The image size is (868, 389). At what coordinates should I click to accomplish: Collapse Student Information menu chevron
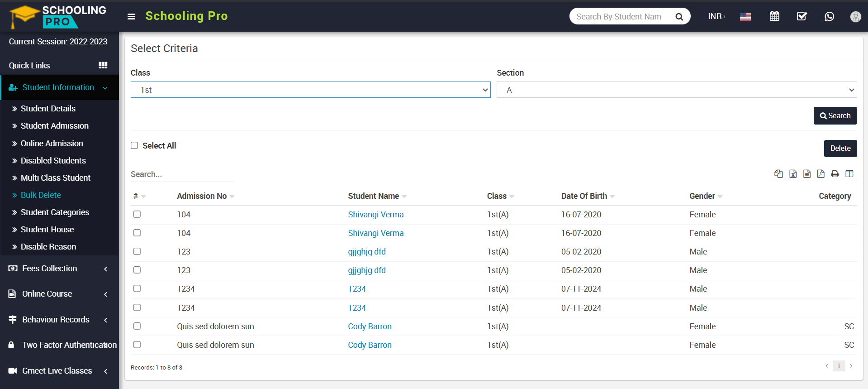(x=105, y=88)
